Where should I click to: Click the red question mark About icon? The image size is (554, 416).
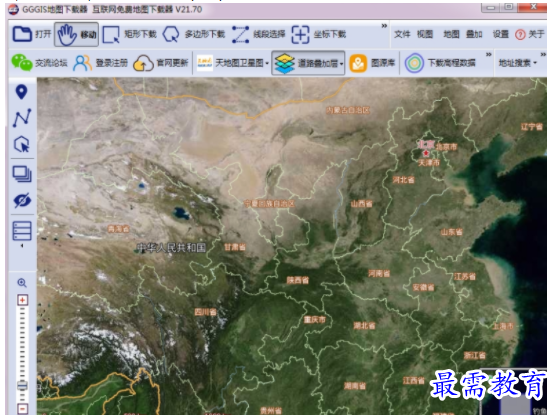[x=520, y=35]
